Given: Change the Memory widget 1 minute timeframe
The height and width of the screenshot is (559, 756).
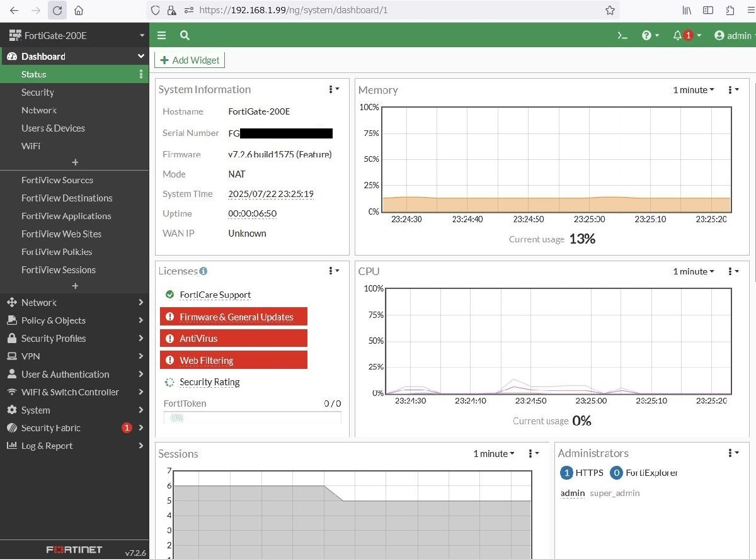Looking at the screenshot, I should click(694, 90).
